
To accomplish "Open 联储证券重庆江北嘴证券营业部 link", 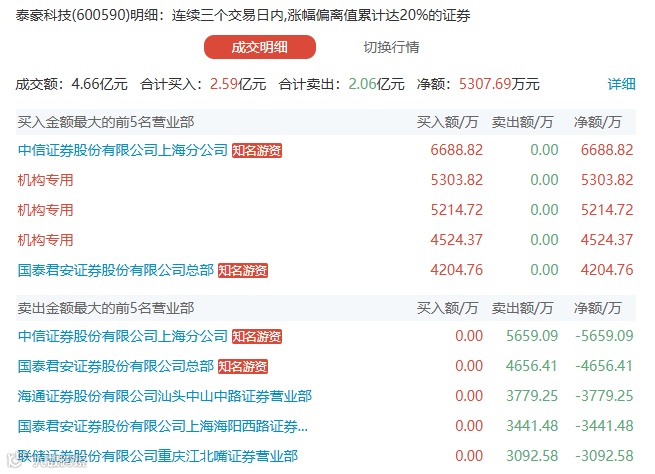I will [157, 456].
